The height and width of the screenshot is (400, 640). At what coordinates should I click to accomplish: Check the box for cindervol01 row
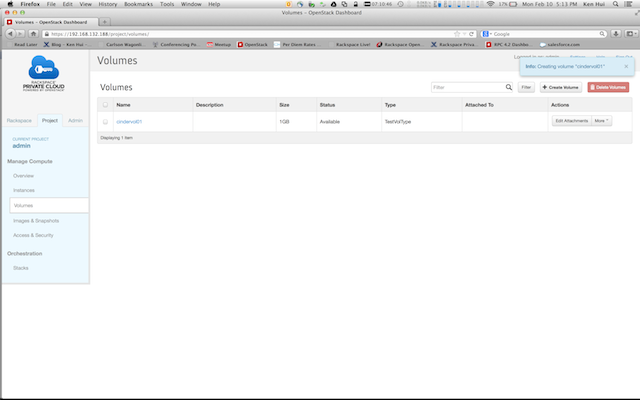tap(106, 120)
